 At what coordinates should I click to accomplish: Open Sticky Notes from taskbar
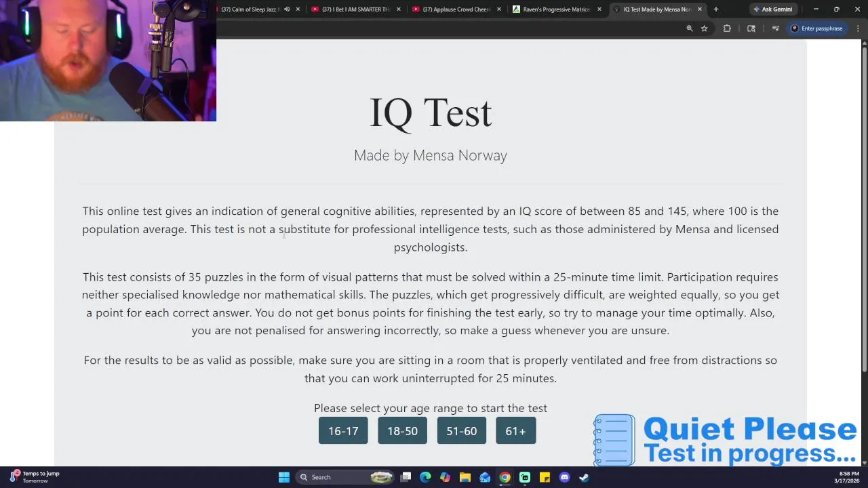545,477
